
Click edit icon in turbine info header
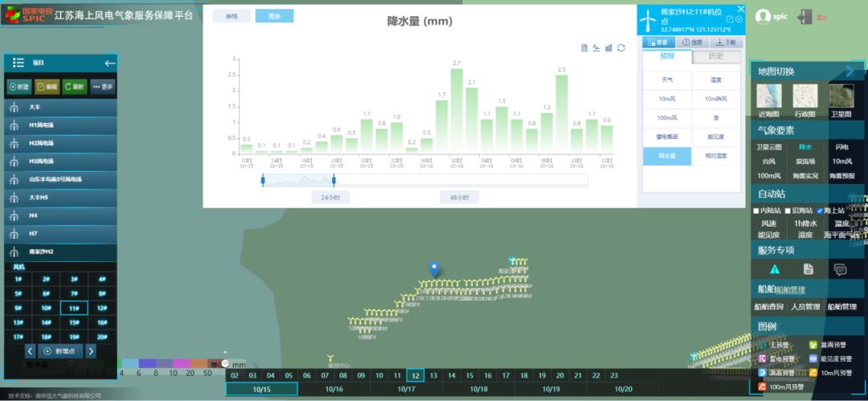pyautogui.click(x=730, y=19)
